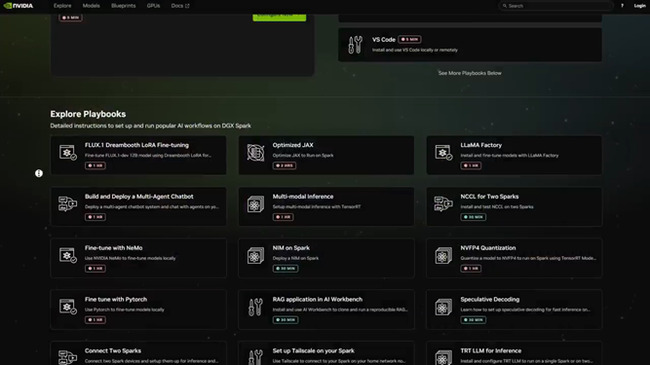The height and width of the screenshot is (365, 650).
Task: Click the VS Code tools icon
Action: (355, 44)
